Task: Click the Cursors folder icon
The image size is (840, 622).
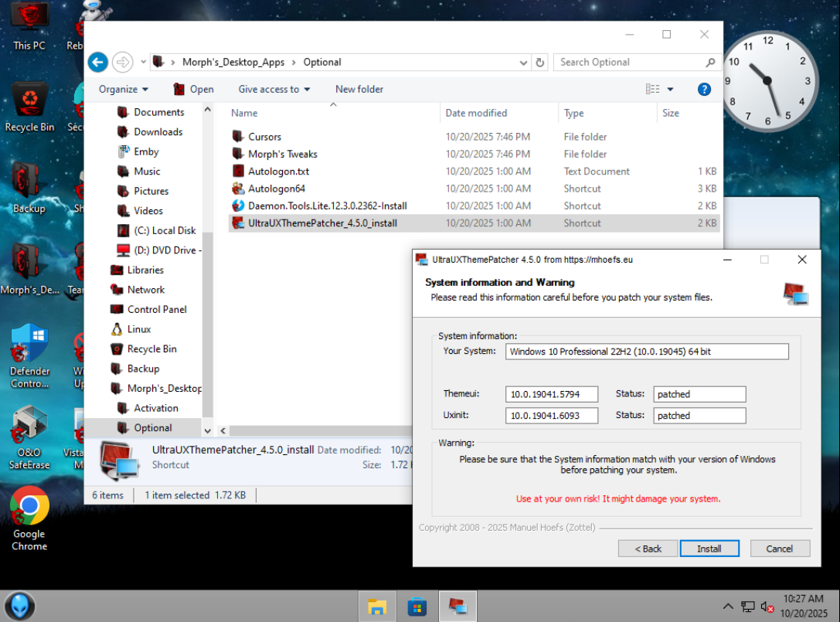Action: pos(238,136)
